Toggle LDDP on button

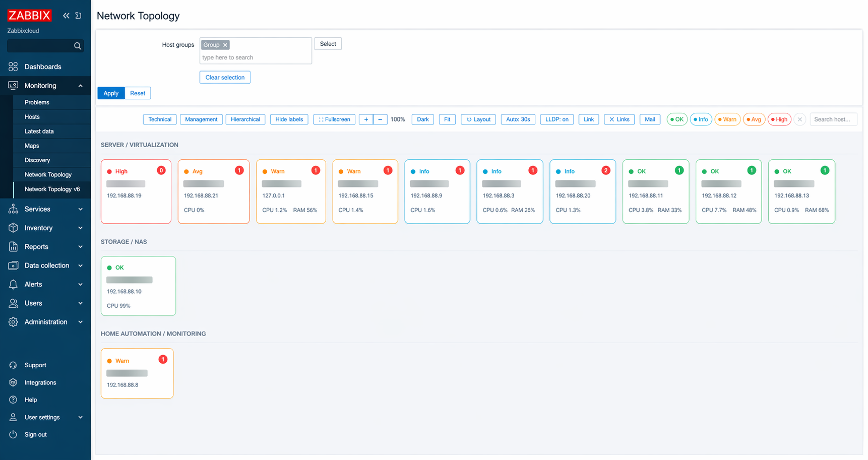click(556, 119)
